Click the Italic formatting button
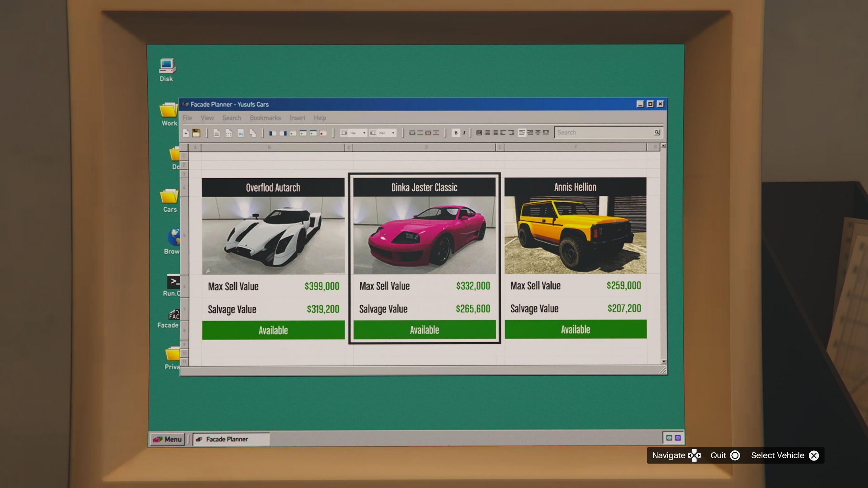 (x=464, y=133)
